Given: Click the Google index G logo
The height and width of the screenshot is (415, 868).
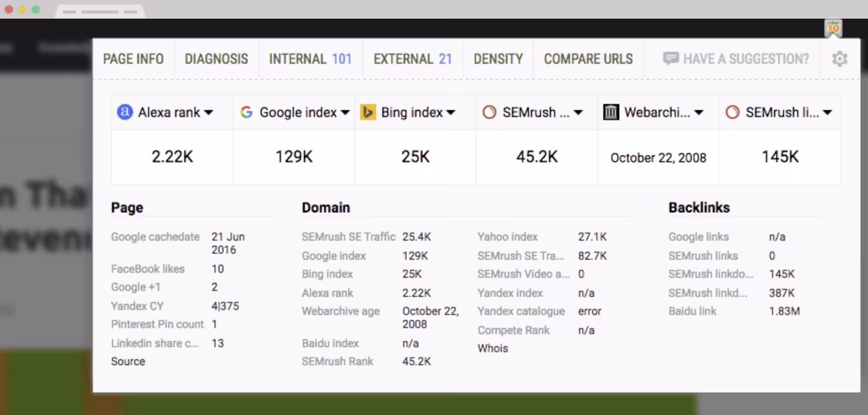Looking at the screenshot, I should (246, 112).
